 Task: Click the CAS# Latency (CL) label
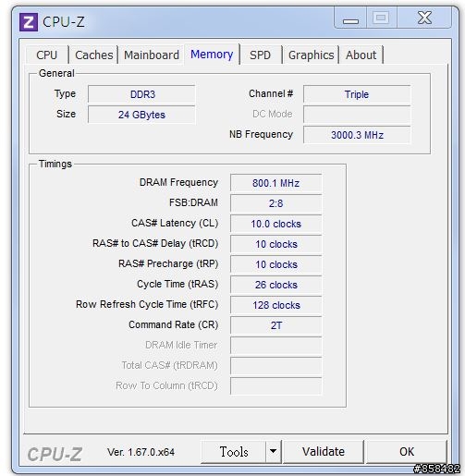(175, 223)
